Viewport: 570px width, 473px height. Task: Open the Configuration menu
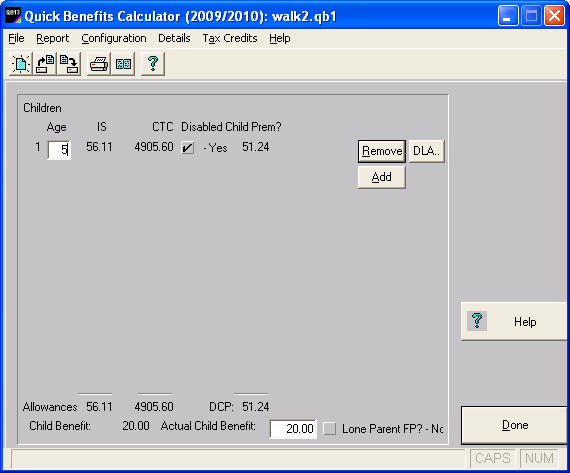point(114,38)
